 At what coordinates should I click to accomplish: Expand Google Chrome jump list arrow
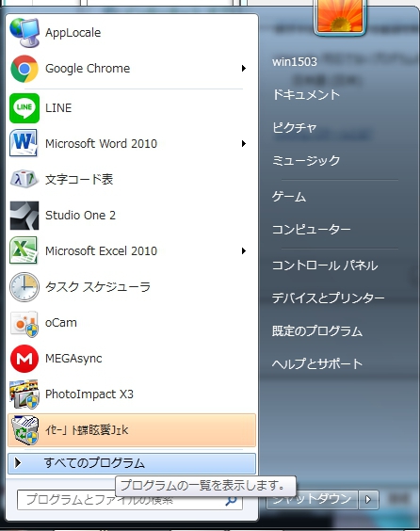click(x=244, y=69)
